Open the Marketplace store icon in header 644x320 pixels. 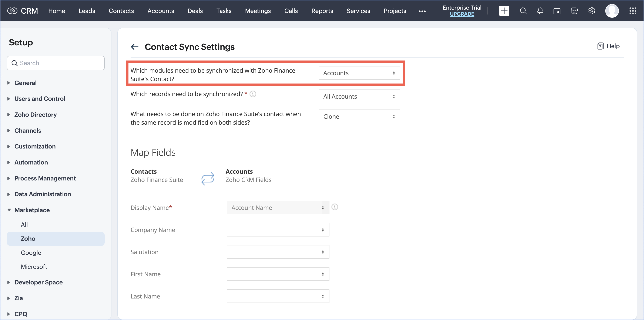point(574,11)
